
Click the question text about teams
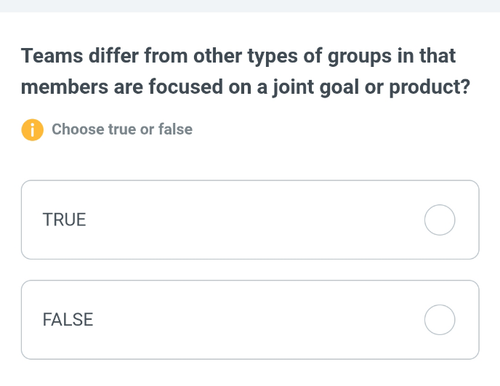(246, 71)
